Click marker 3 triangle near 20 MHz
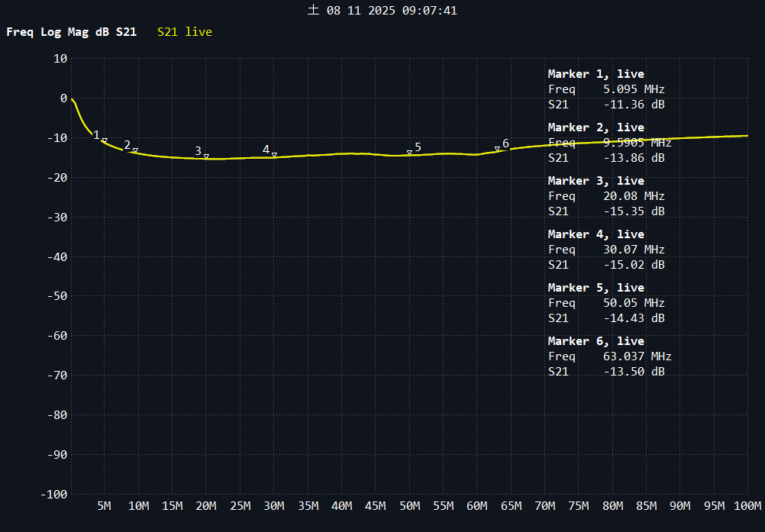This screenshot has width=765, height=532. pyautogui.click(x=206, y=156)
